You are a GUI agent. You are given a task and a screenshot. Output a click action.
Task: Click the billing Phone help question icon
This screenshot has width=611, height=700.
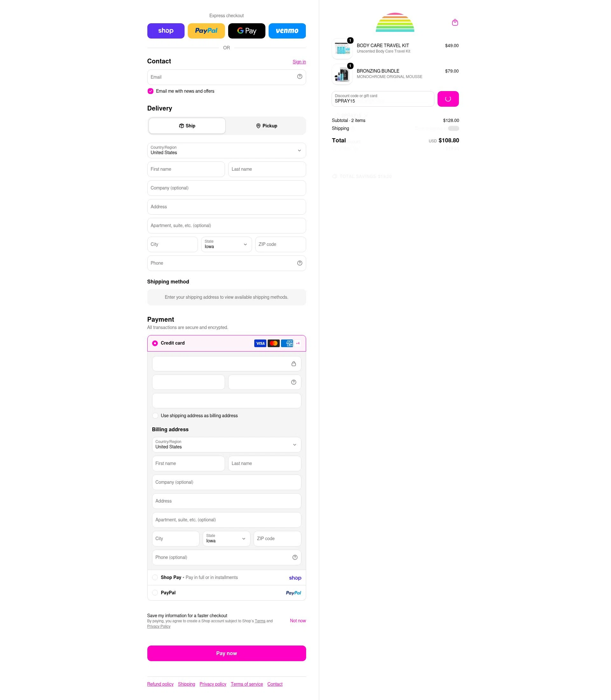point(295,557)
